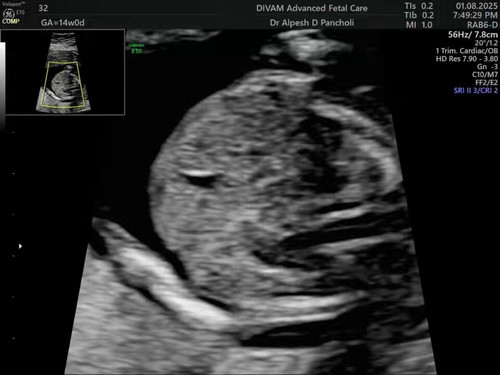Click the time 7:49:29 PM

click(x=475, y=15)
